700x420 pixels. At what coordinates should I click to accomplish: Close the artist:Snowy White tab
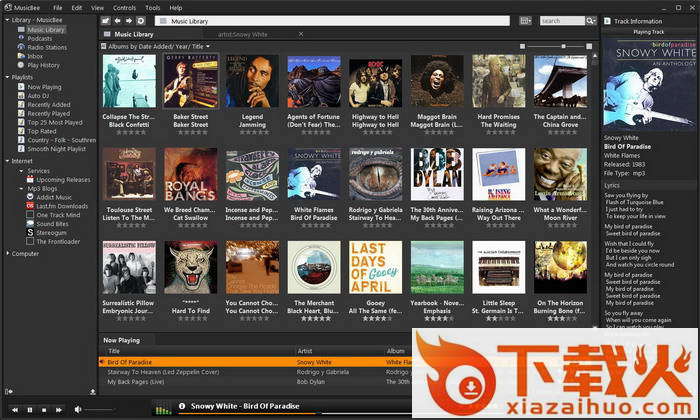click(301, 34)
